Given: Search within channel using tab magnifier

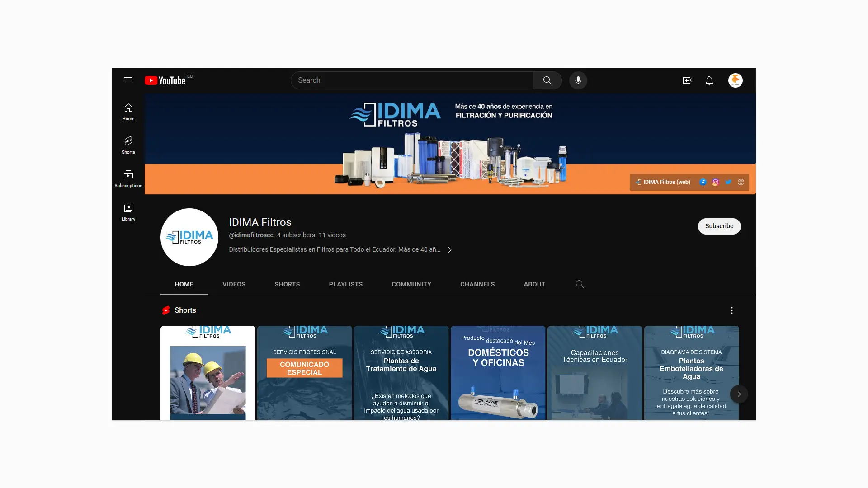Looking at the screenshot, I should (x=580, y=284).
